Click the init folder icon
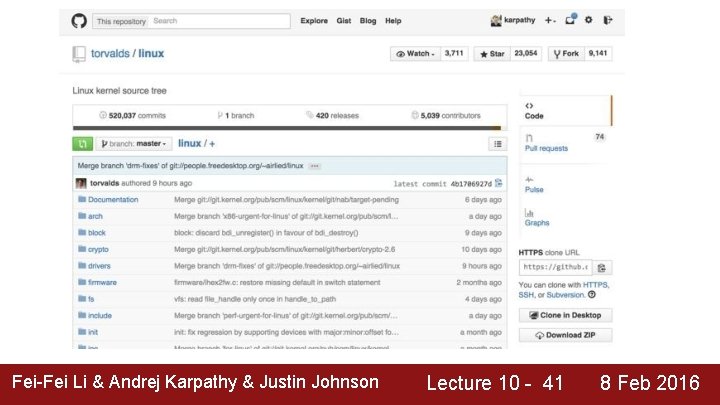The width and height of the screenshot is (720, 405). (82, 332)
